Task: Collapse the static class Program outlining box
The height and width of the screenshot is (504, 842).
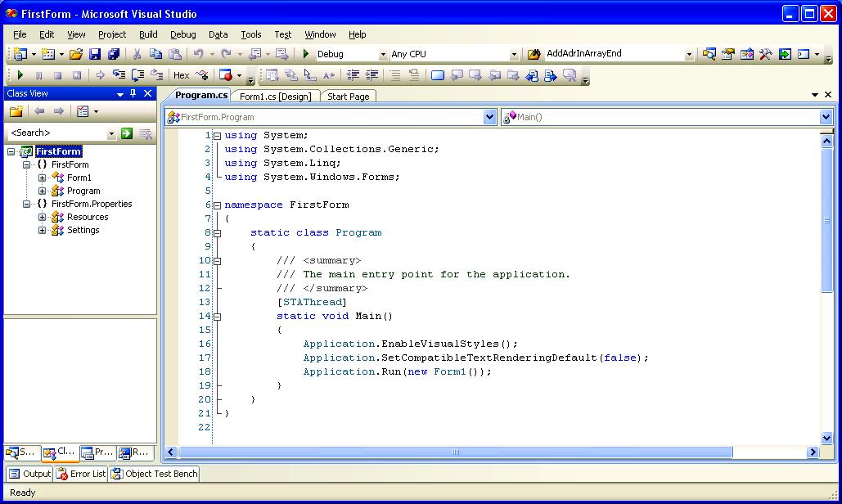Action: click(218, 233)
